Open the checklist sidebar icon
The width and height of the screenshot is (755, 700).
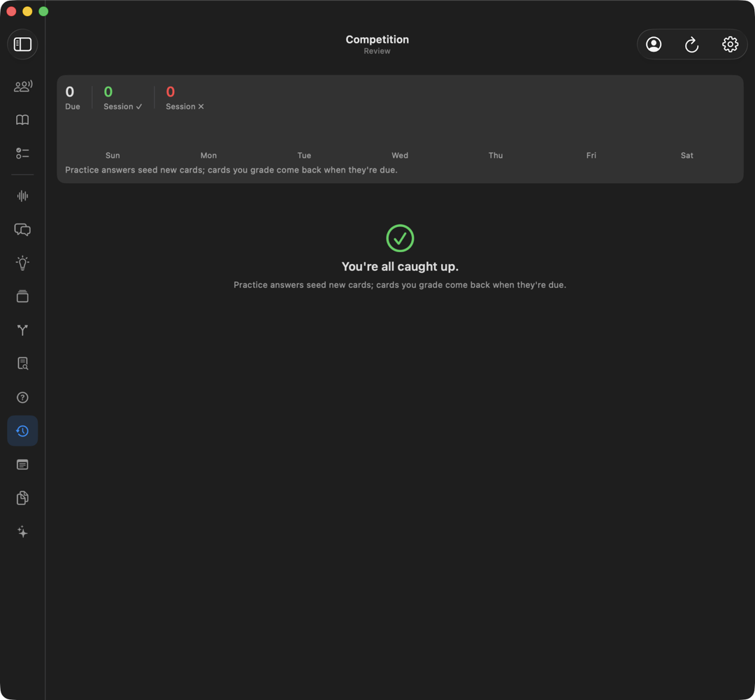pos(22,154)
